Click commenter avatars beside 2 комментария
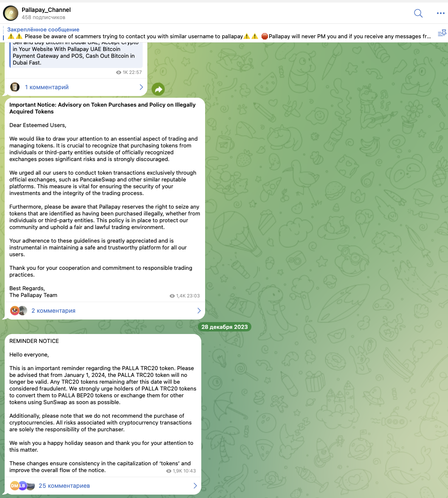Screen dimensions: 448x498 (18, 311)
